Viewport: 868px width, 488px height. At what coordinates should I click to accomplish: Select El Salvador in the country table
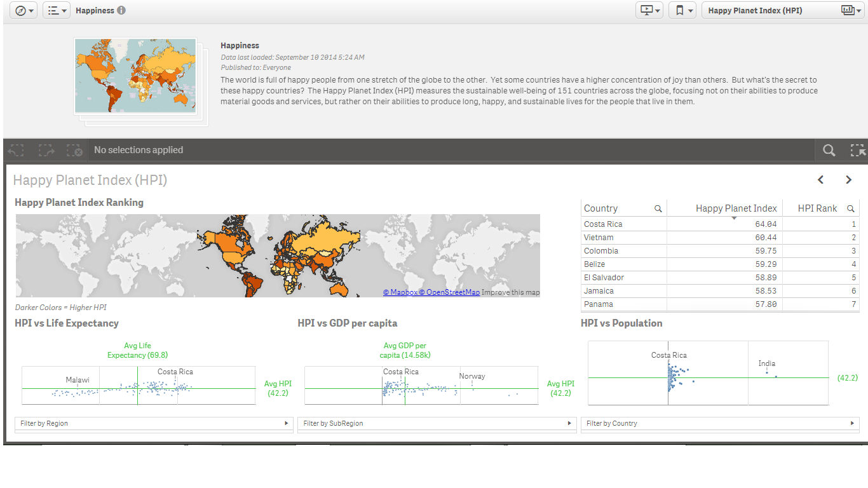tap(604, 278)
